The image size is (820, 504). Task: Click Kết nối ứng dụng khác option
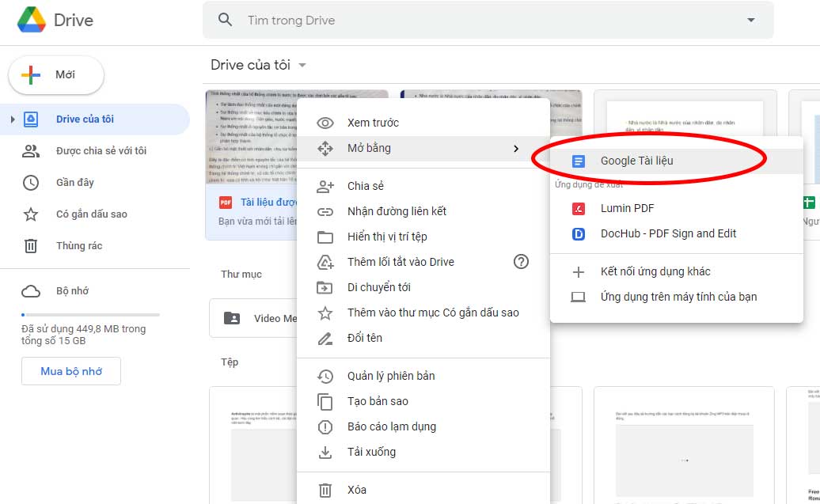pyautogui.click(x=655, y=271)
